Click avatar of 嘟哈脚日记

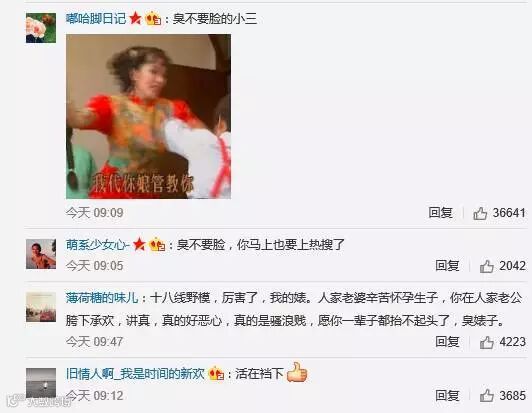(x=41, y=28)
